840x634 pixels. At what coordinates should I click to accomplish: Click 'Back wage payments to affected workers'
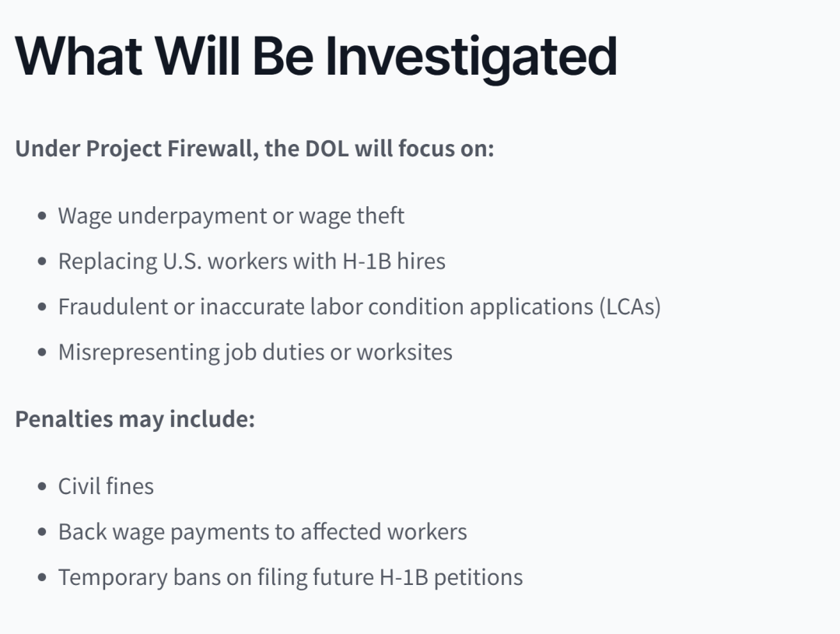pos(262,532)
